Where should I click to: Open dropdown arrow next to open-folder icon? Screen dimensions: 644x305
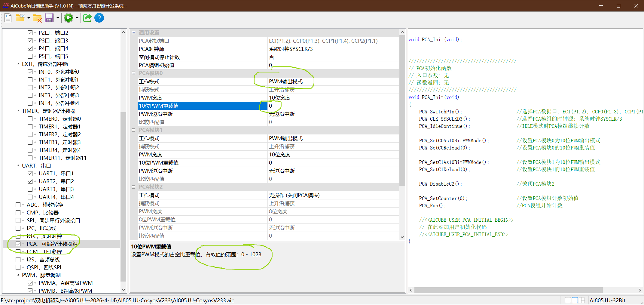29,18
